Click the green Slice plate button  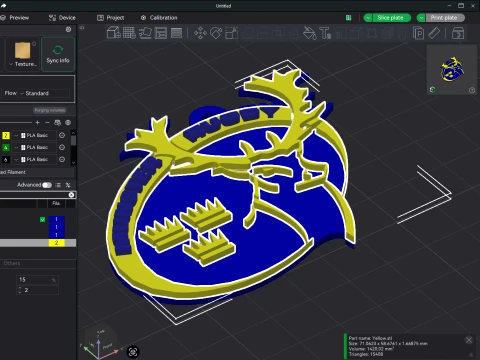(x=391, y=18)
